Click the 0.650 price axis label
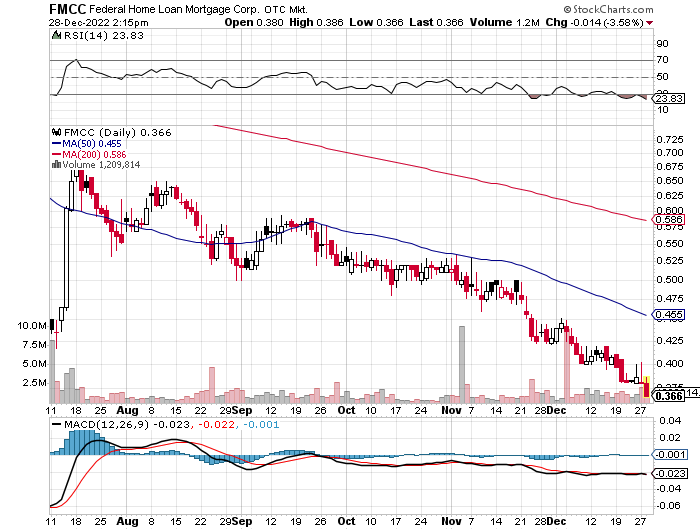The image size is (700, 530). (670, 181)
